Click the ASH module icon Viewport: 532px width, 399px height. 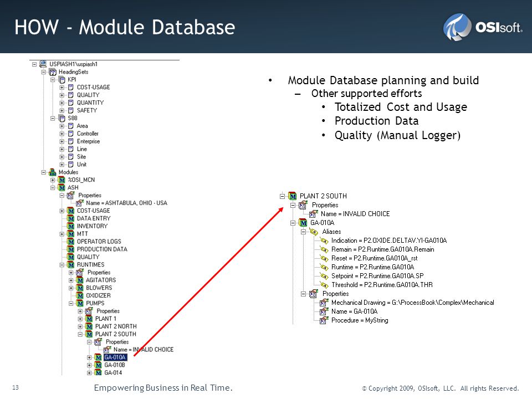point(62,188)
